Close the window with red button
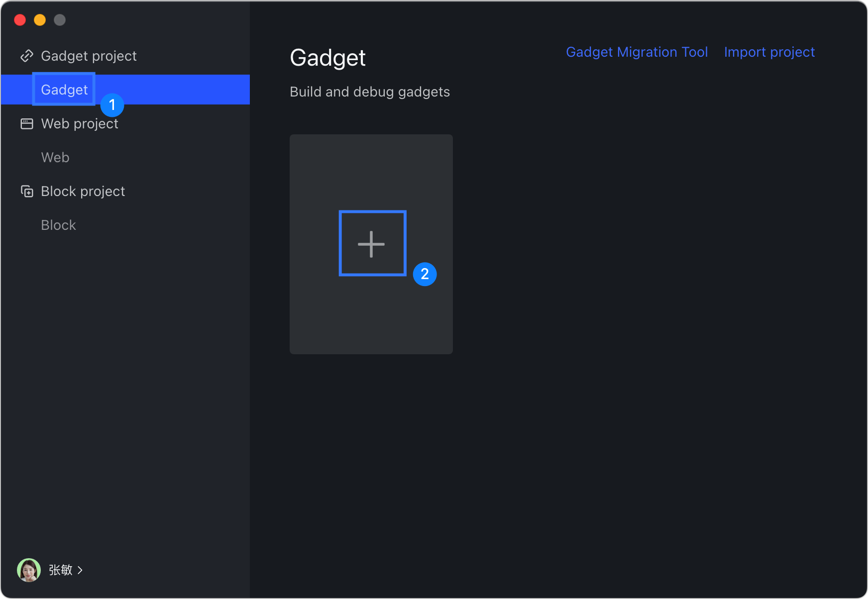The image size is (868, 599). 20,20
